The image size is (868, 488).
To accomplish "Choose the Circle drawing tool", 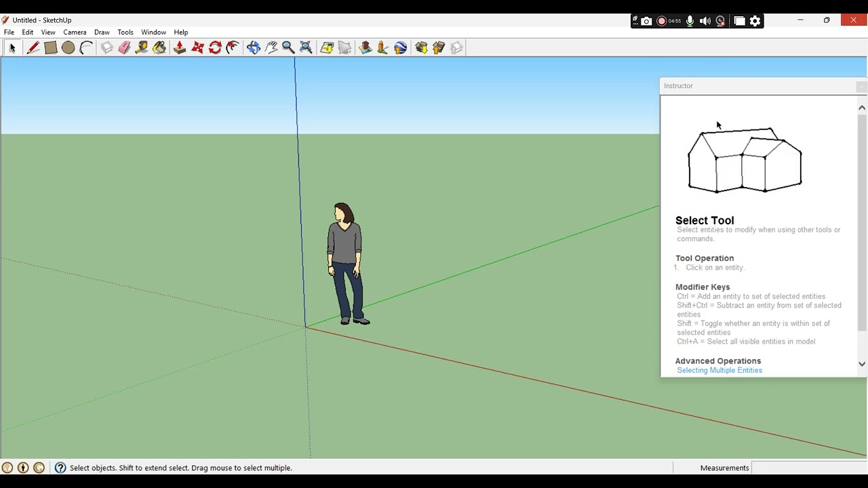I will point(68,47).
